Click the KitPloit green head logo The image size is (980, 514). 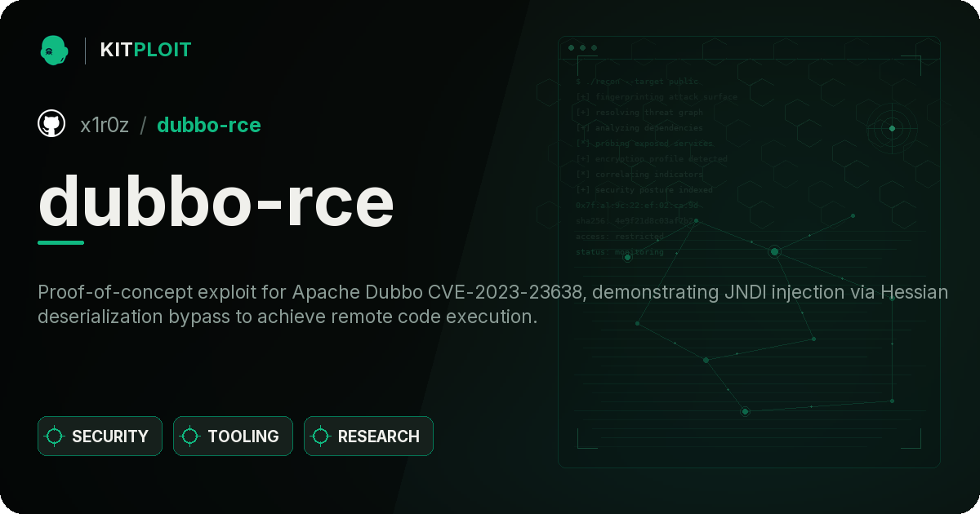(54, 50)
